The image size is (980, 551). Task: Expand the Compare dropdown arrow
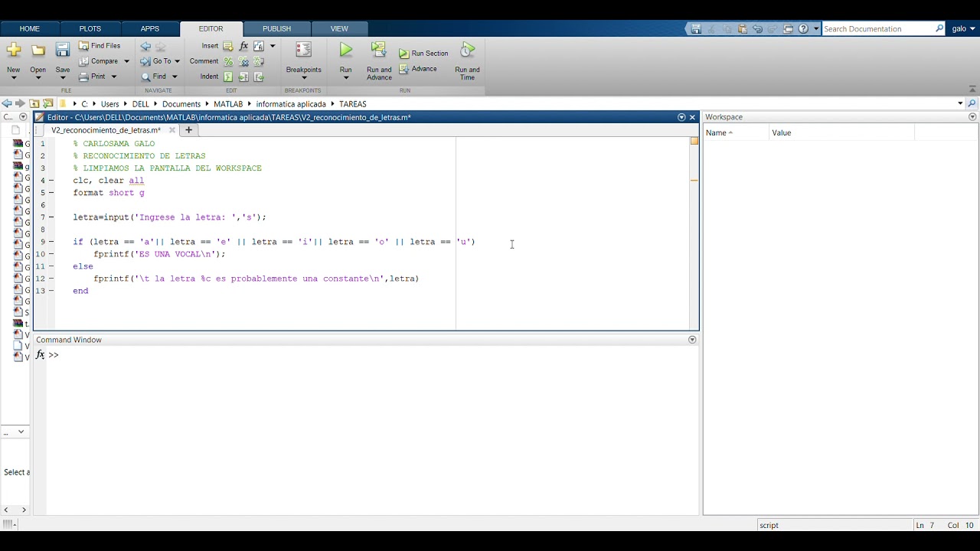(x=126, y=61)
